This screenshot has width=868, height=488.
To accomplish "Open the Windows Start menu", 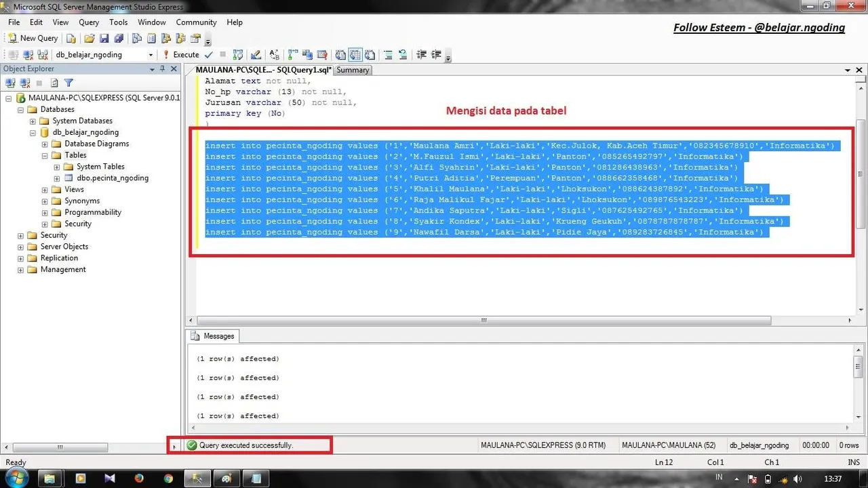I will pos(16,478).
